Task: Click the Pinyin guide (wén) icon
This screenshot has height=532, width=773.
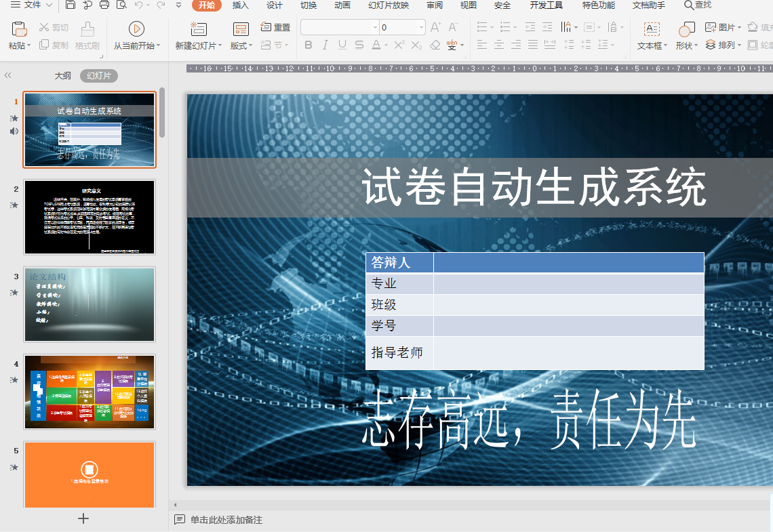Action: point(452,45)
